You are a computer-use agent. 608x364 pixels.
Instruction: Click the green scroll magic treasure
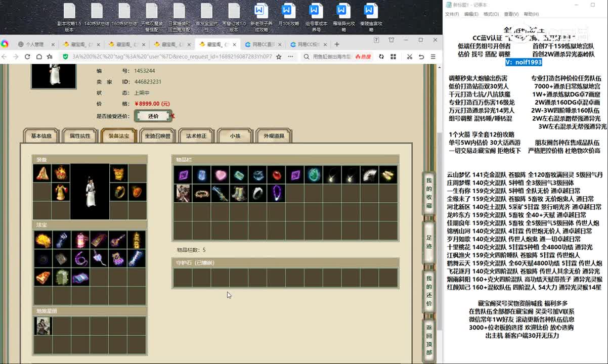click(x=62, y=277)
